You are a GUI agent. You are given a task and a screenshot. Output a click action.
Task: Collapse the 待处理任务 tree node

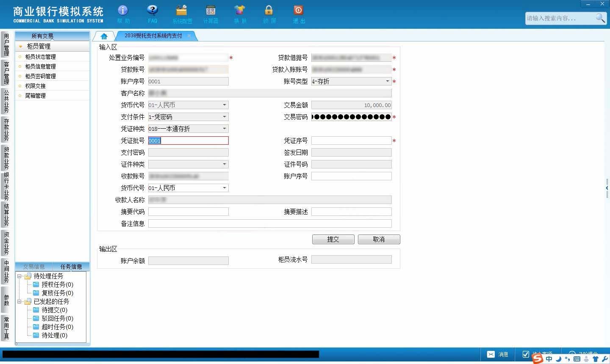point(19,276)
